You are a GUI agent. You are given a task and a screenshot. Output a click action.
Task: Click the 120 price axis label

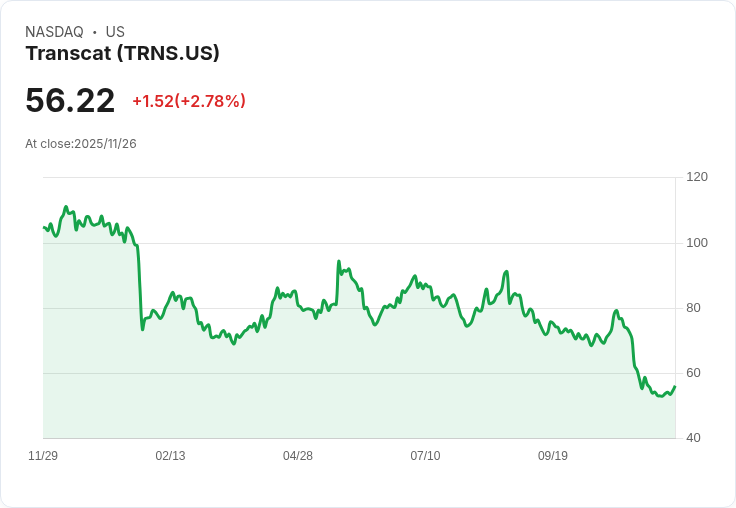tap(697, 177)
